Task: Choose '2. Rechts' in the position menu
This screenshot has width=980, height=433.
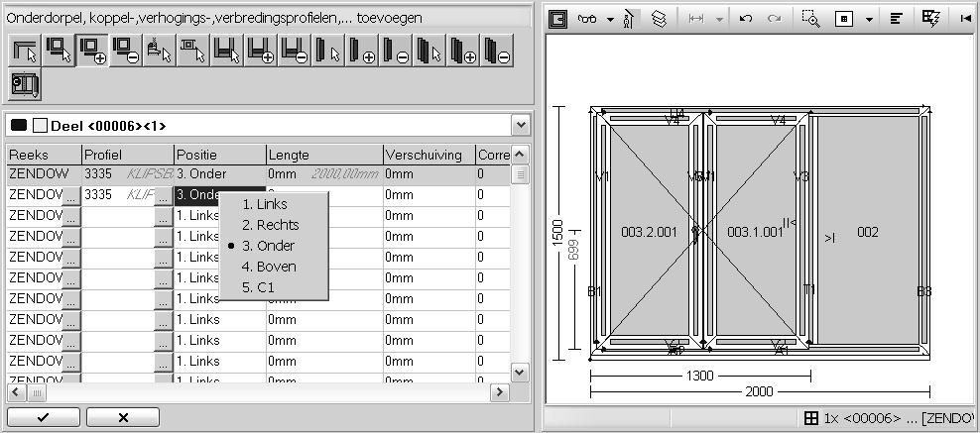Action: pos(270,225)
